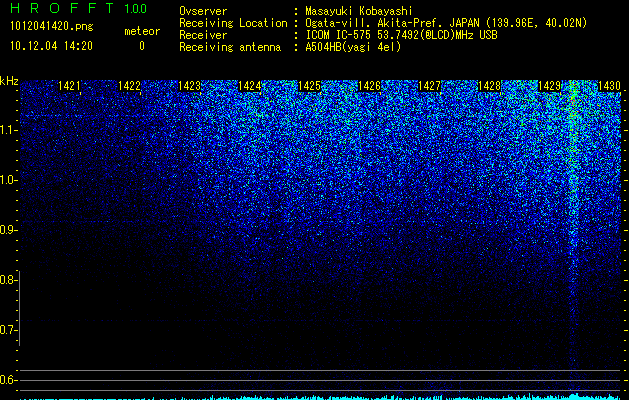
Task: Click the Receiving antenna field label
Action: pyautogui.click(x=230, y=47)
